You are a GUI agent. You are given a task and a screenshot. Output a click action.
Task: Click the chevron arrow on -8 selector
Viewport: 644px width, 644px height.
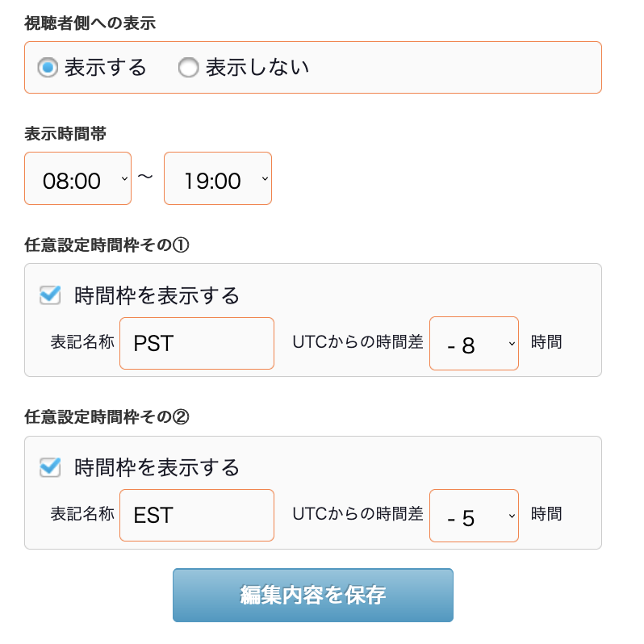(512, 344)
